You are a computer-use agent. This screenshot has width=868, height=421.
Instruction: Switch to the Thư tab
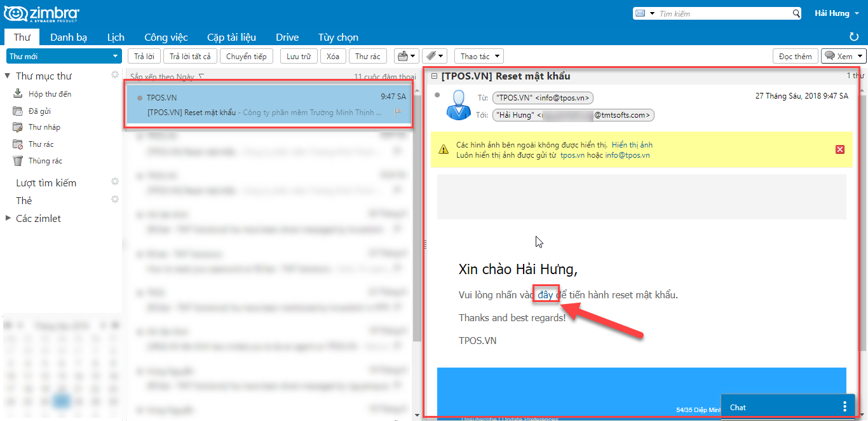tap(22, 37)
